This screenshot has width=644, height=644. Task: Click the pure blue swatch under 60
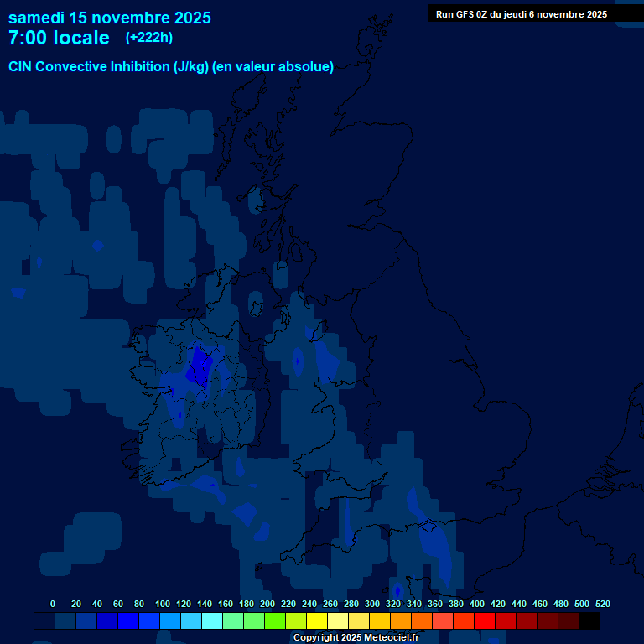click(127, 621)
